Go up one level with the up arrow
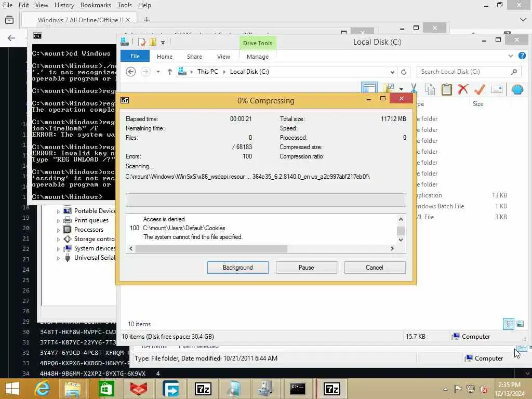532x399 pixels. [x=170, y=72]
